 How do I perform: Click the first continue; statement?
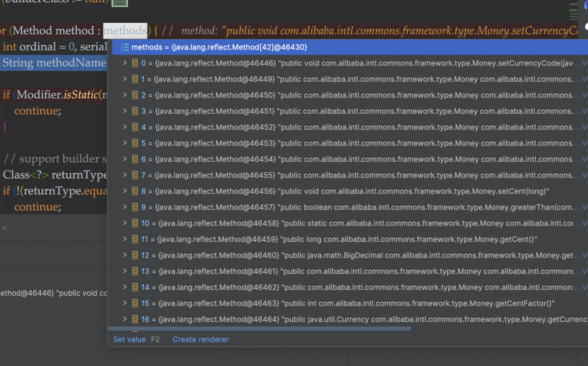[38, 111]
